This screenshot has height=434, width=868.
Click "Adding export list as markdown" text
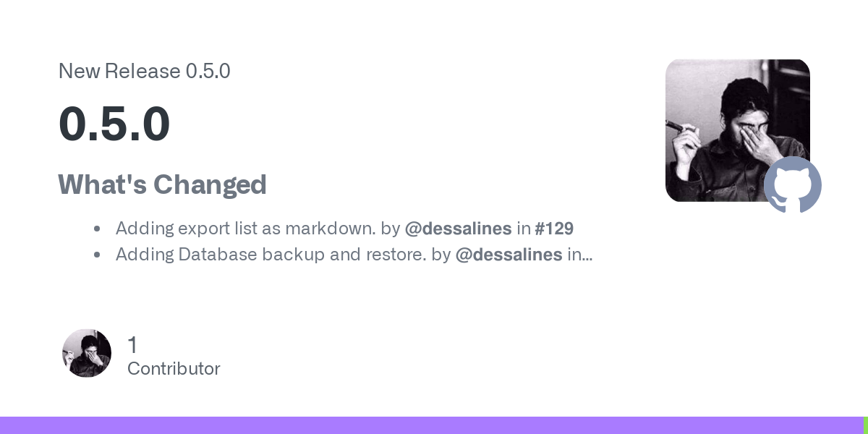click(x=246, y=229)
